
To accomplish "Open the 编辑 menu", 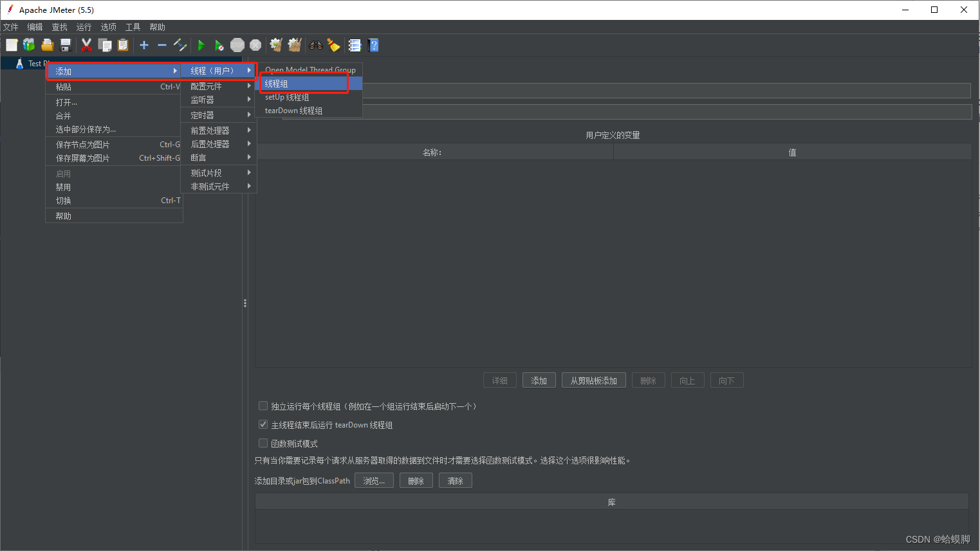I will click(x=35, y=27).
